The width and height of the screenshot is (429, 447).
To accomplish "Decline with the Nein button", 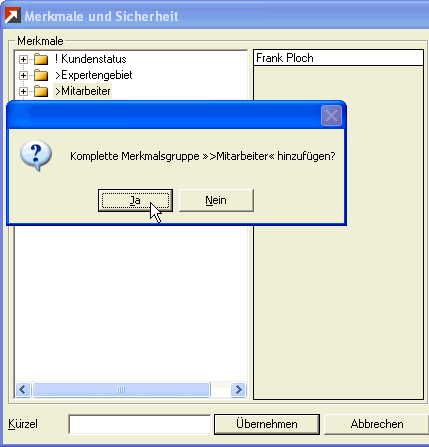I will pyautogui.click(x=216, y=200).
